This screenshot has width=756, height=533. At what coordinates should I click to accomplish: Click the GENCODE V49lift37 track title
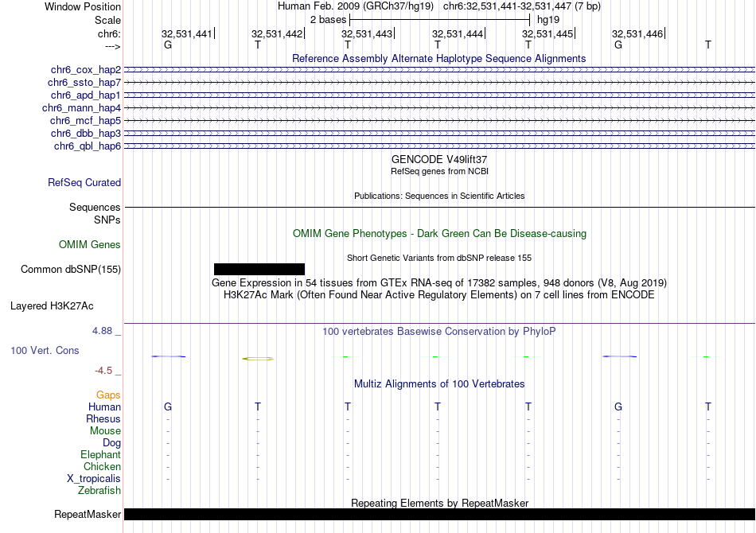pos(439,160)
